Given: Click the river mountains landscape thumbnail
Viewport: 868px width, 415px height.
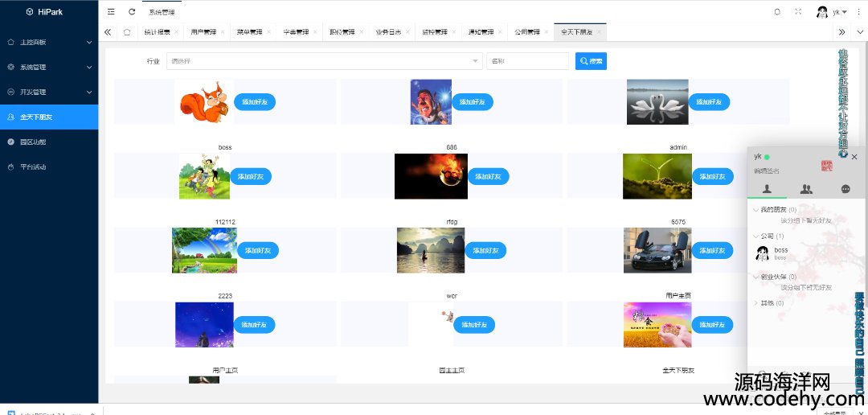Looking at the screenshot, I should tap(432, 250).
